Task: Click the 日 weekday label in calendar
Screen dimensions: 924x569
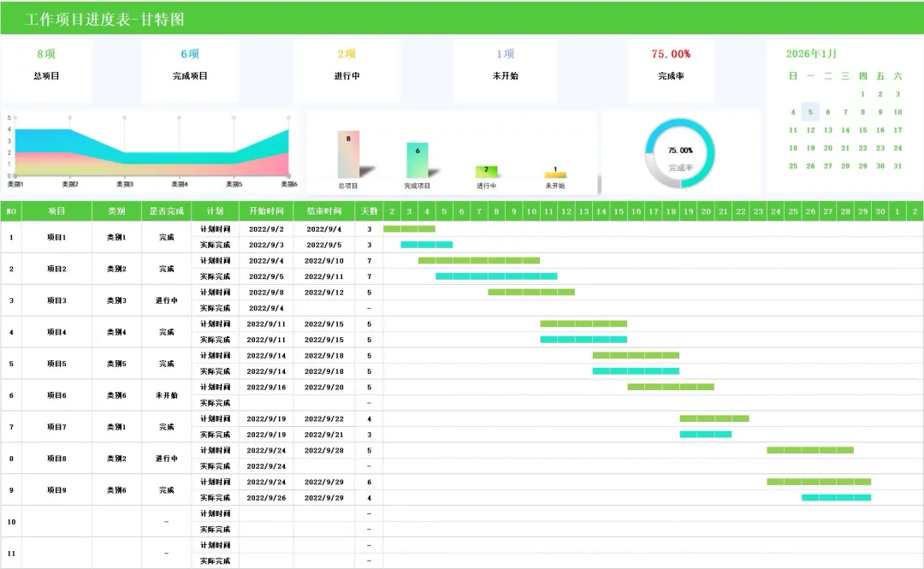Action: coord(793,76)
